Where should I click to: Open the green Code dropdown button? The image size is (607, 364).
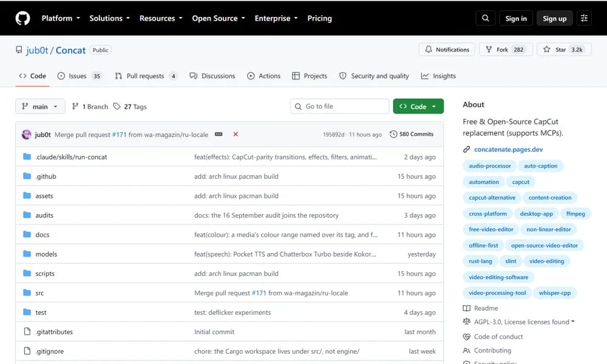(x=418, y=106)
